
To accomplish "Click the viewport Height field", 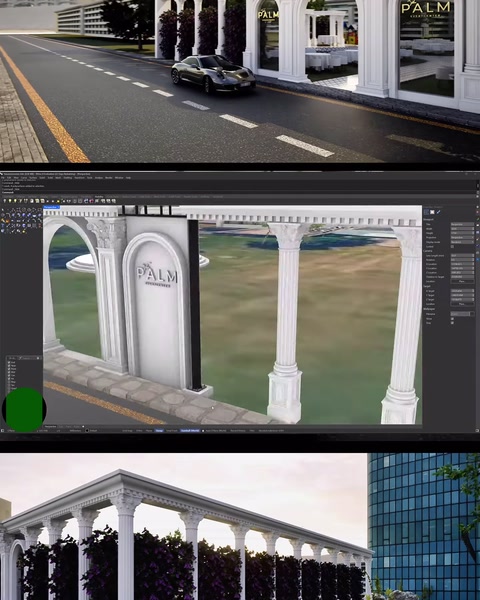I will (x=462, y=233).
